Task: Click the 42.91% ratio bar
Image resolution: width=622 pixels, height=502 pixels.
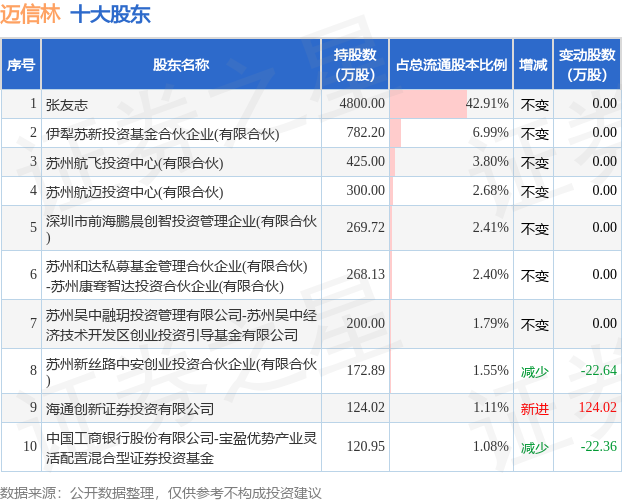Action: [428, 104]
